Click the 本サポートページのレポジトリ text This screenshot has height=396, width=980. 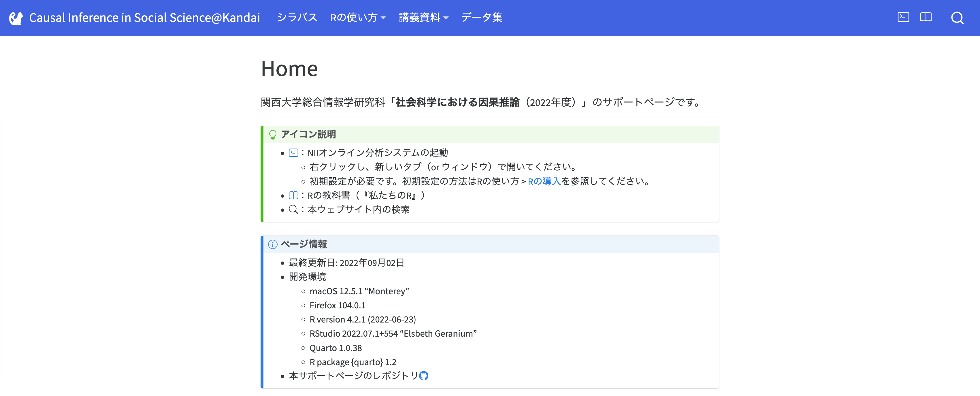pos(353,376)
